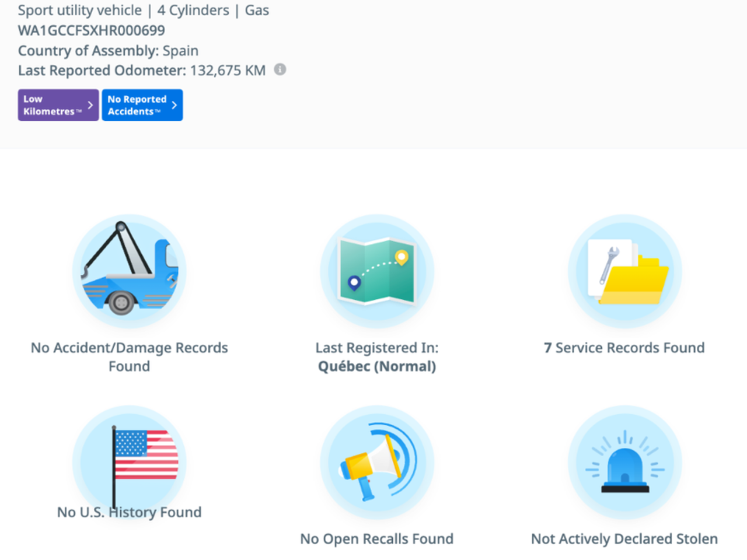The width and height of the screenshot is (747, 560).
Task: Open the service records folder icon
Action: (624, 271)
